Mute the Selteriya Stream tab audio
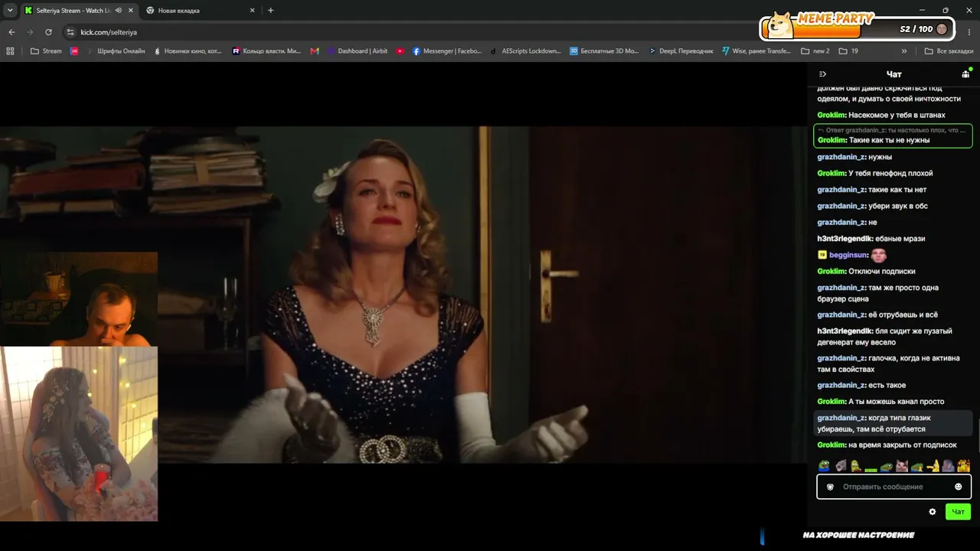This screenshot has height=551, width=980. pyautogui.click(x=118, y=11)
